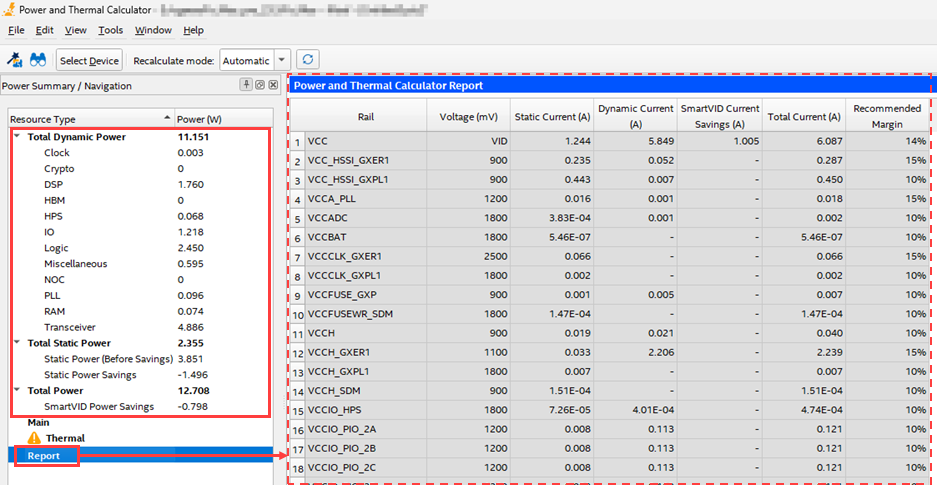This screenshot has height=485, width=937.
Task: Select the Logic resource row
Action: [x=142, y=248]
